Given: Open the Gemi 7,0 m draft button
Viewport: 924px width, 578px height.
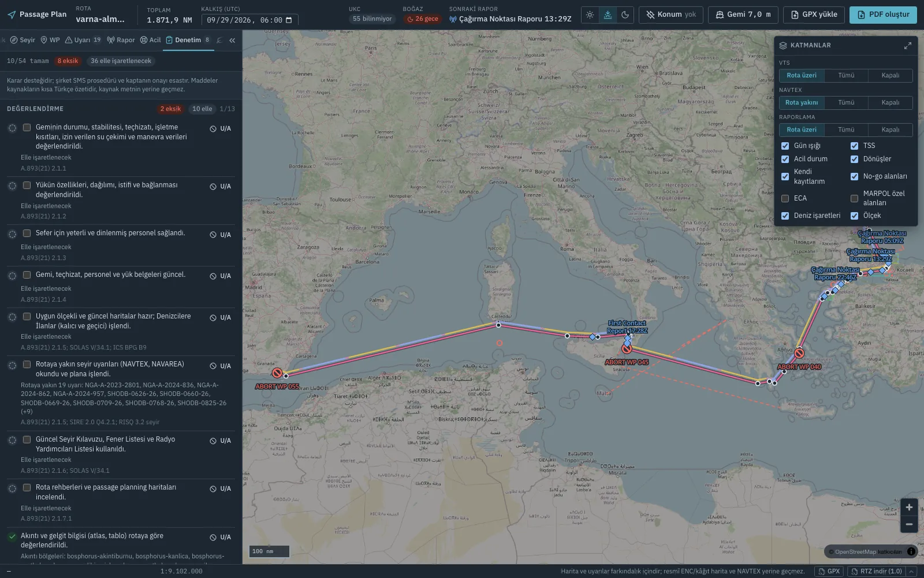Looking at the screenshot, I should pos(743,15).
